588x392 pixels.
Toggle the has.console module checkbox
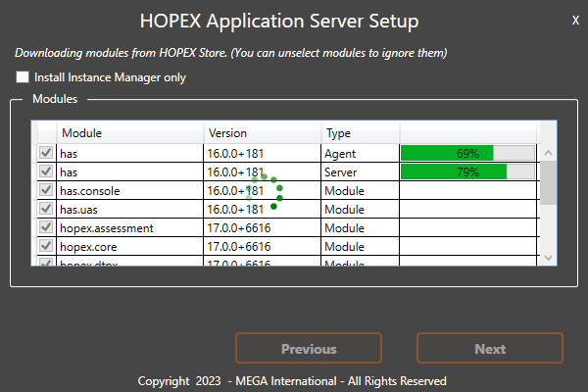45,191
